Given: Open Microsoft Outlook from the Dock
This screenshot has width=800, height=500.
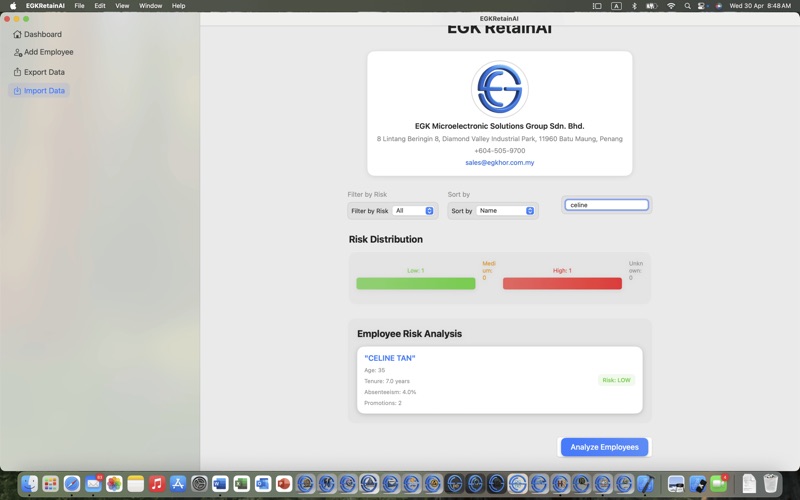Looking at the screenshot, I should (263, 483).
